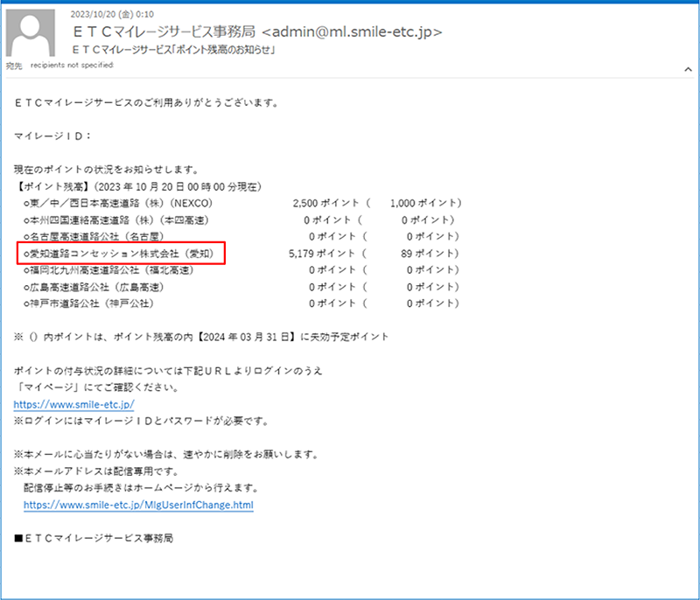Click the 配信停止等のお手続き line
Image resolution: width=700 pixels, height=600 pixels.
[142, 488]
